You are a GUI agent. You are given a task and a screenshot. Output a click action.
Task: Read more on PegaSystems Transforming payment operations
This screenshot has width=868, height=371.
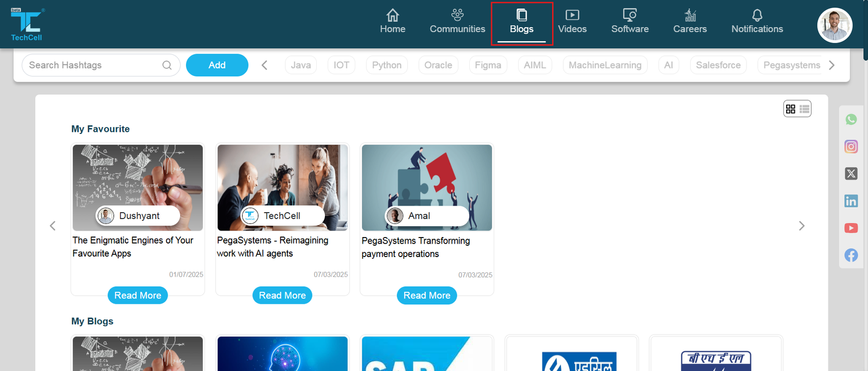(x=426, y=296)
